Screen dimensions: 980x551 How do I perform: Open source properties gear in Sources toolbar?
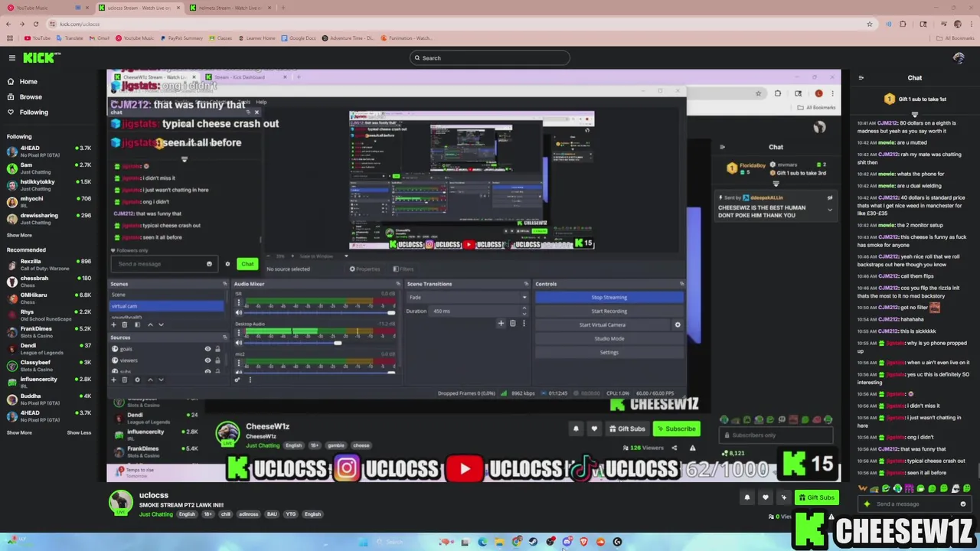click(137, 380)
